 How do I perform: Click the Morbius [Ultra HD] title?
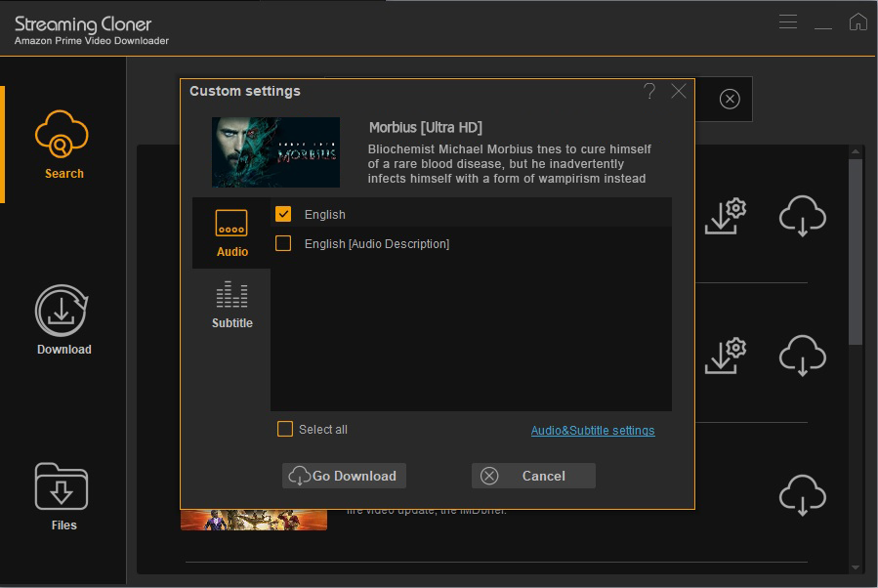click(x=426, y=128)
